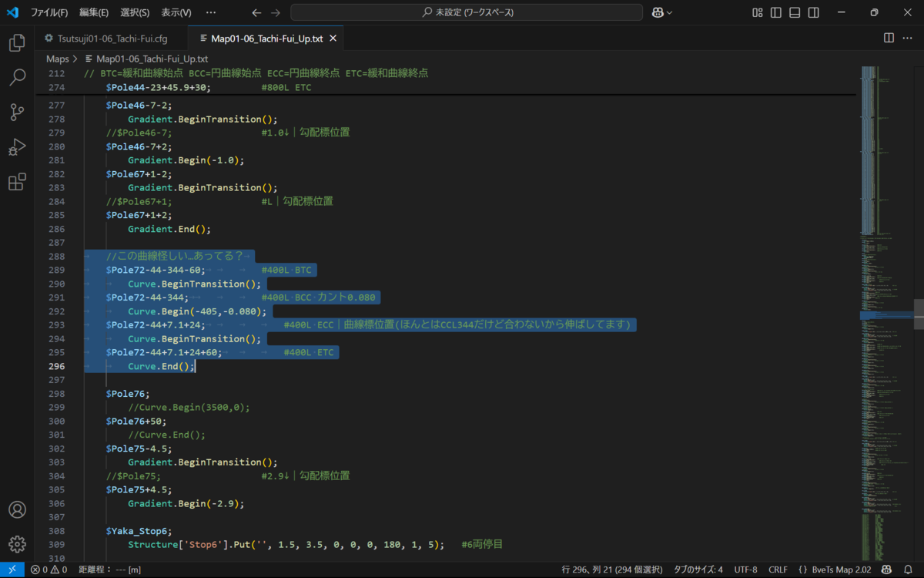This screenshot has width=924, height=578.
Task: Change the UTF-8 encoding
Action: pyautogui.click(x=746, y=570)
